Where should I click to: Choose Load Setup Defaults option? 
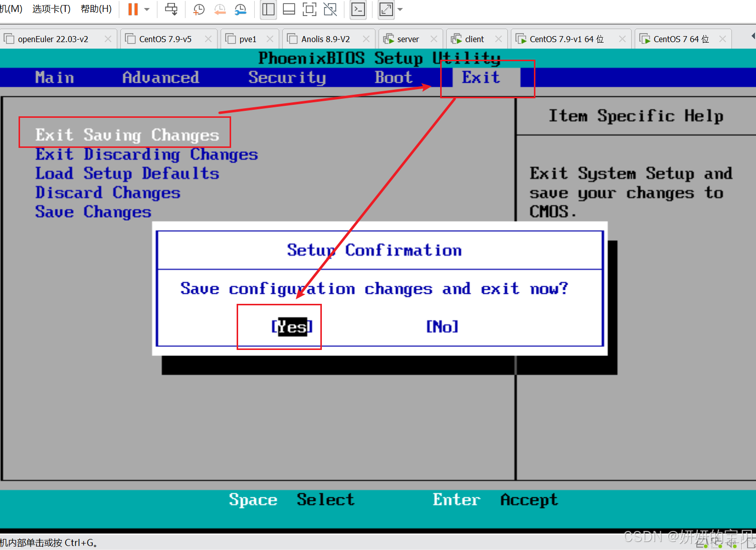(x=127, y=173)
